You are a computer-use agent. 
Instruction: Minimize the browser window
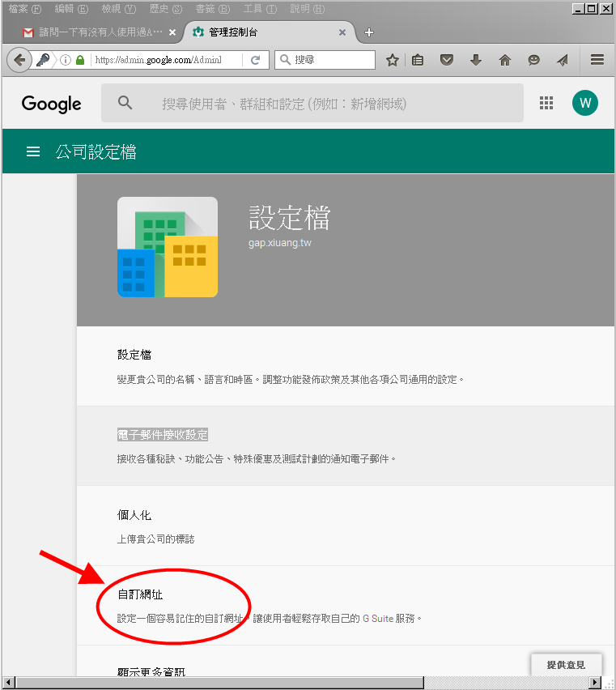point(578,8)
